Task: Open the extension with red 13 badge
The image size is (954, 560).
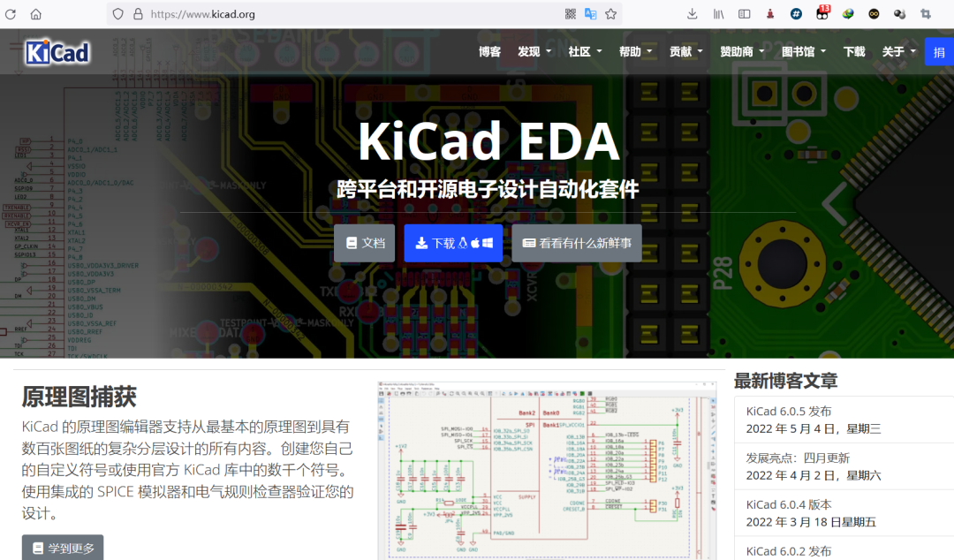Action: [822, 12]
